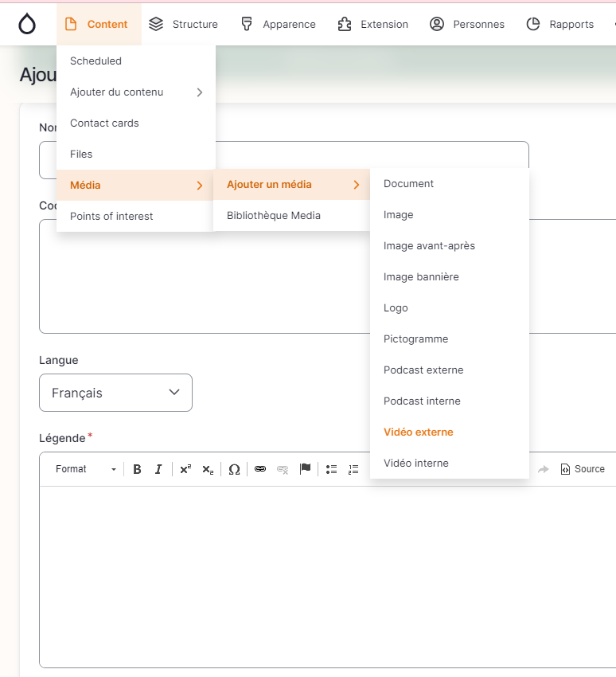Insert a numbered list
The height and width of the screenshot is (677, 616).
(353, 469)
